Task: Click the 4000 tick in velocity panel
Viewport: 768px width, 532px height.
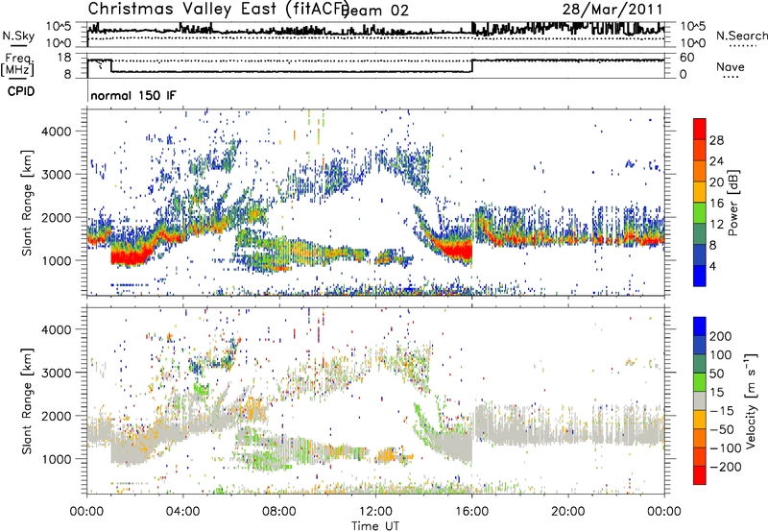Action: (57, 329)
